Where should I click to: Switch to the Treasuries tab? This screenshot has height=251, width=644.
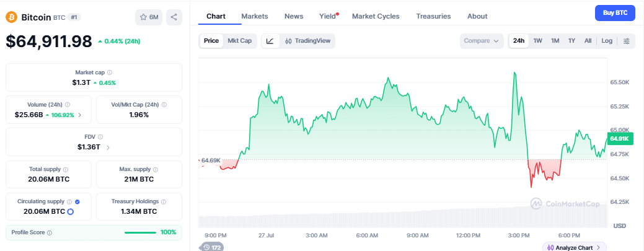[x=433, y=17]
